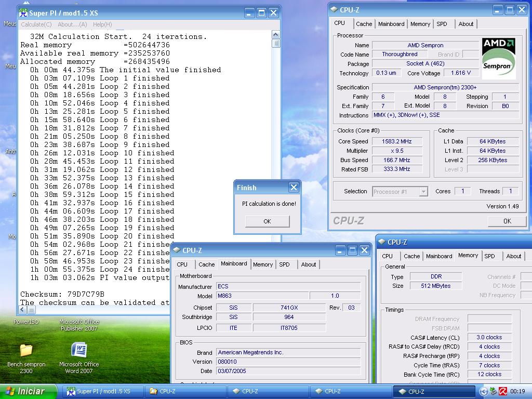
Task: Click OK in the Finish dialog
Action: tap(268, 221)
